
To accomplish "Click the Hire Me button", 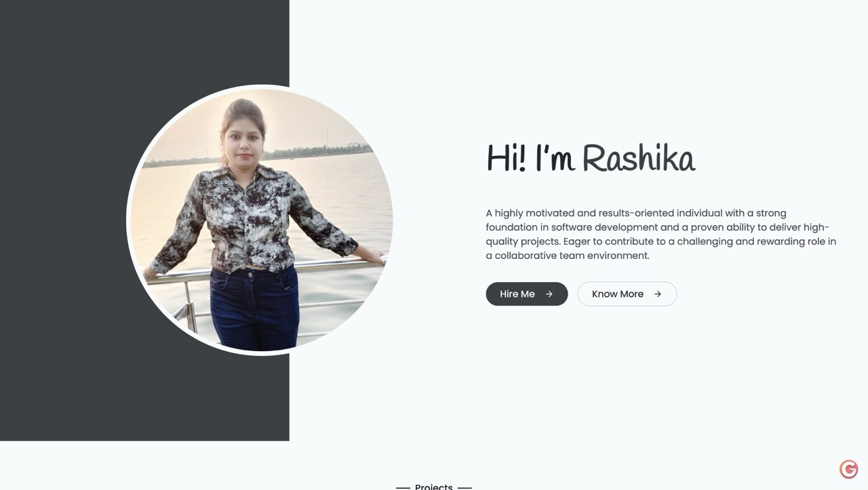I will coord(527,294).
